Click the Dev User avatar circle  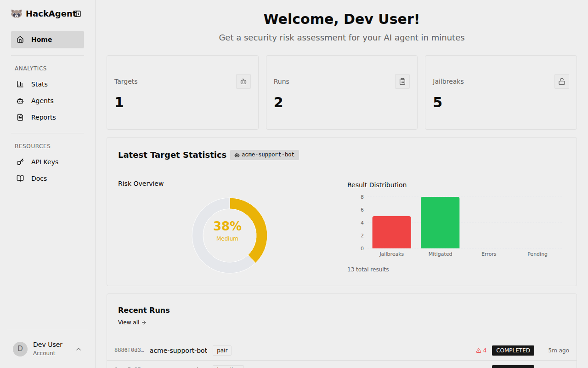[20, 349]
